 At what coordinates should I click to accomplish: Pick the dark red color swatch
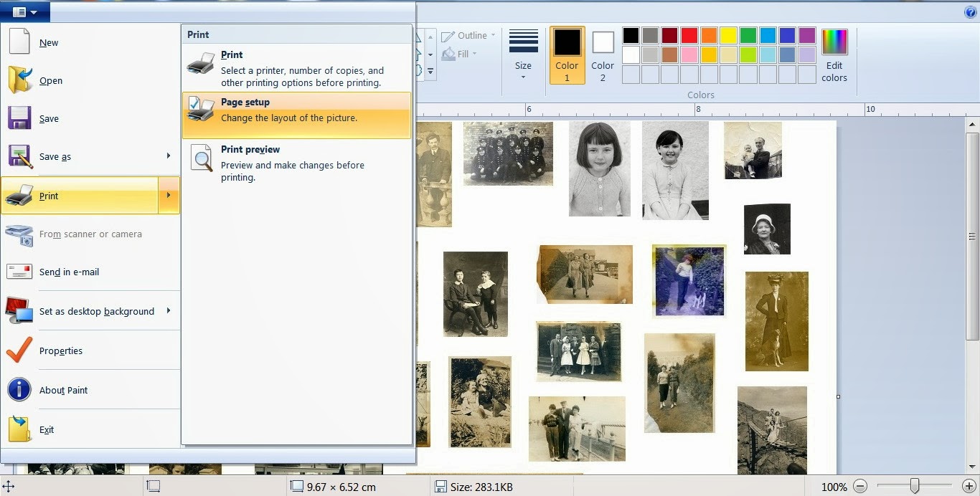click(x=670, y=36)
